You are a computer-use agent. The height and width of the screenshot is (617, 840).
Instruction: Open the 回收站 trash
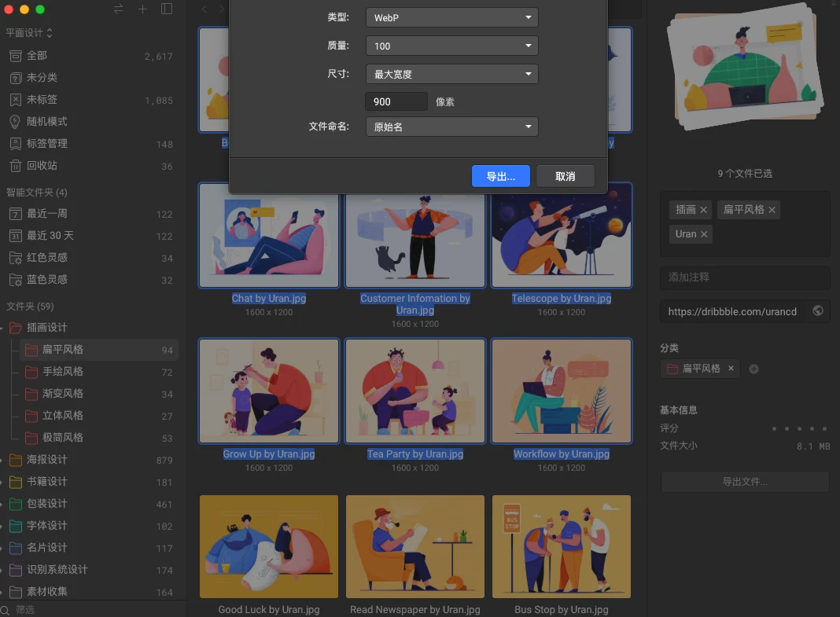click(x=42, y=166)
